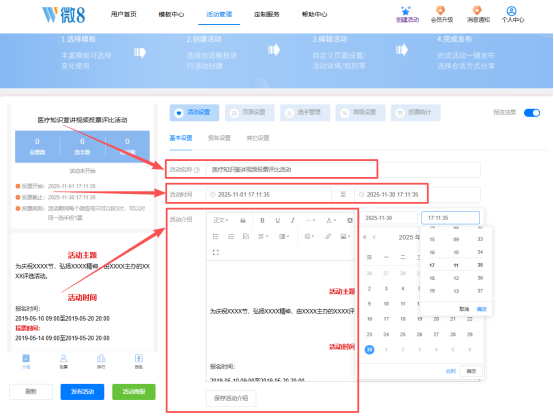Switch to 活动设置 tab

tap(194, 112)
